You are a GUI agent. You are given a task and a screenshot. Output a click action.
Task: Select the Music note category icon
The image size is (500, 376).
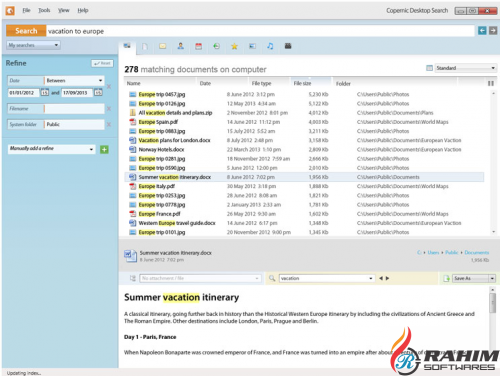click(x=270, y=46)
